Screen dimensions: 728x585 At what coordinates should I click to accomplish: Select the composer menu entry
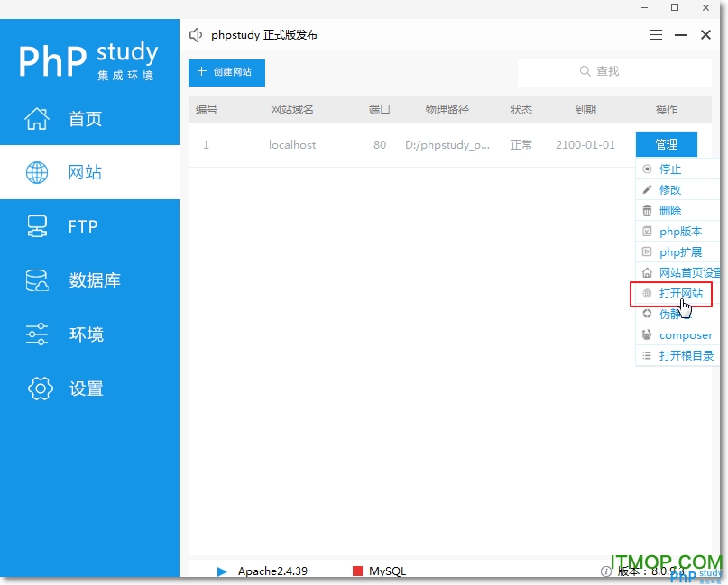(x=677, y=335)
